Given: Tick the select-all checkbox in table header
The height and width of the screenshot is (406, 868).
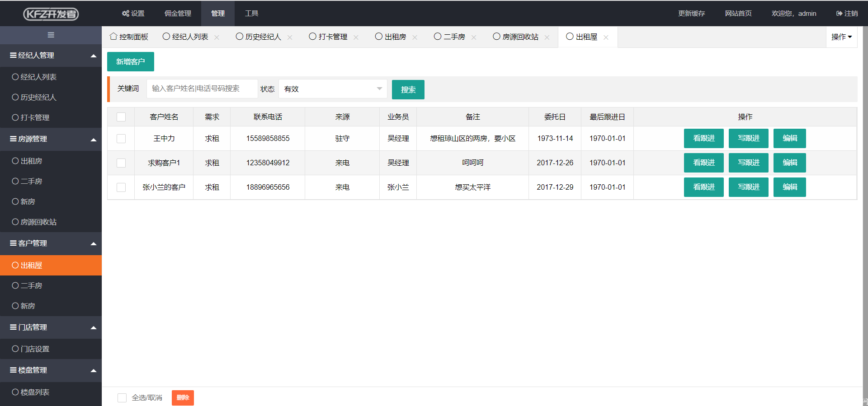Looking at the screenshot, I should (121, 117).
